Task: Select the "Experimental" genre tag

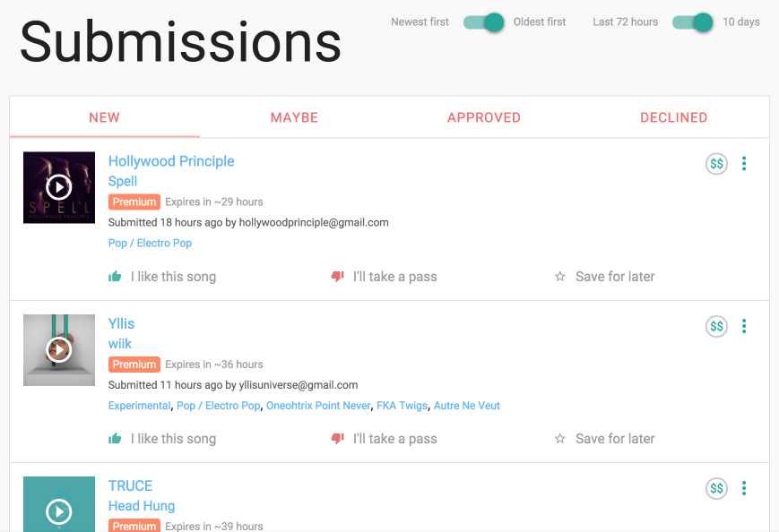Action: tap(139, 405)
